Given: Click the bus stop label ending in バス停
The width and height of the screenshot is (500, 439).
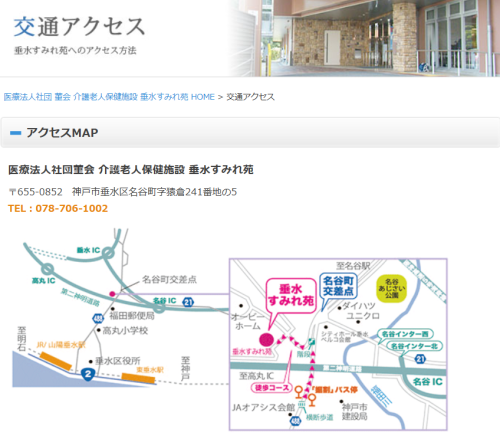Looking at the screenshot, I should click(334, 389).
